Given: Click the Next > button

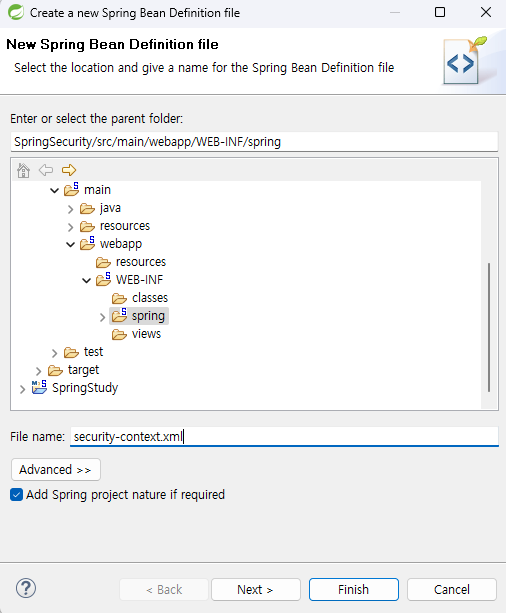Looking at the screenshot, I should click(x=256, y=590).
